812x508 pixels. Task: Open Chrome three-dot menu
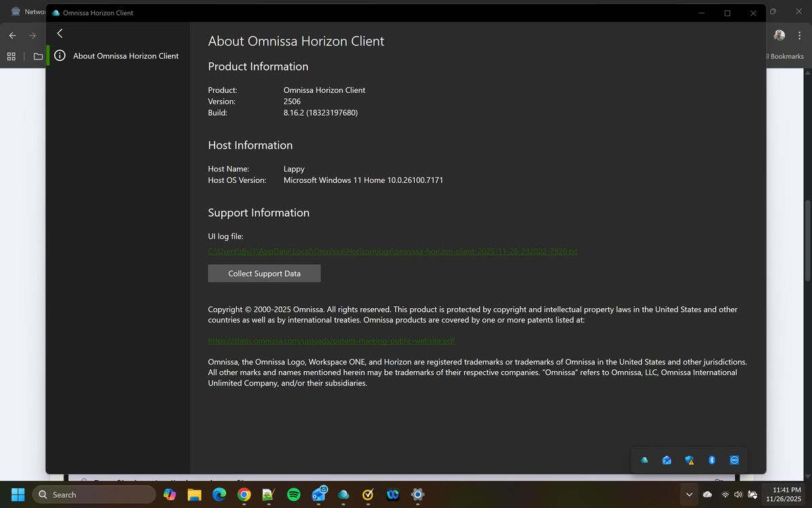click(x=799, y=35)
